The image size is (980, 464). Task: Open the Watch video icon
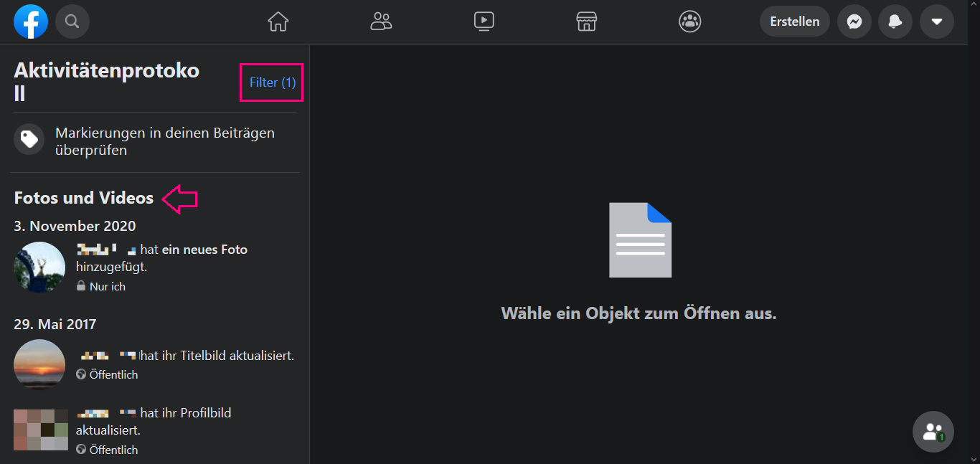(x=484, y=22)
